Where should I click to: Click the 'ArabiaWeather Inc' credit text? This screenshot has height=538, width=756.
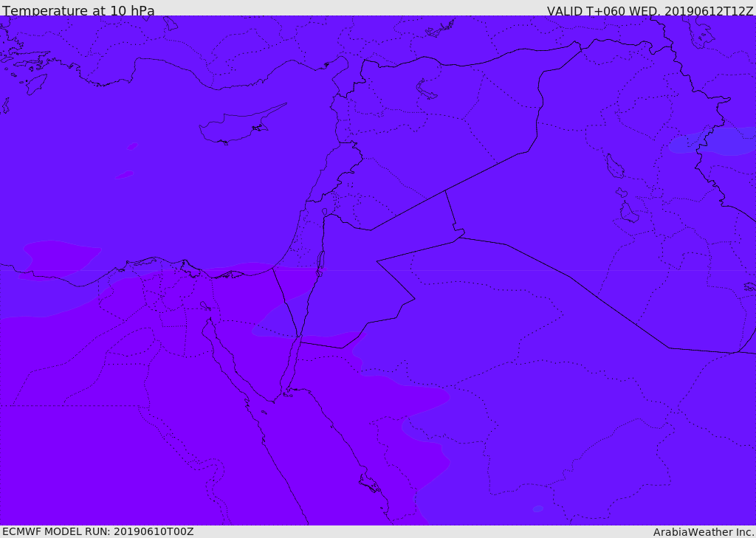703,532
